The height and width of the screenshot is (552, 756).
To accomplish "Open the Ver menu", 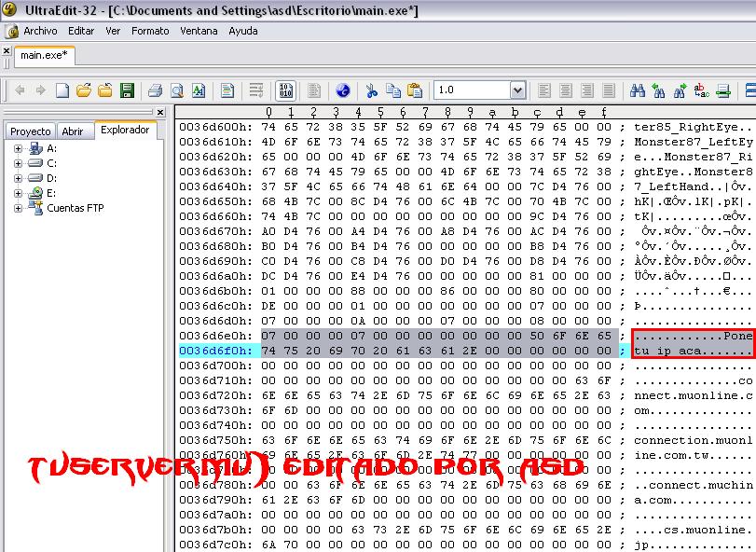I will tap(113, 31).
